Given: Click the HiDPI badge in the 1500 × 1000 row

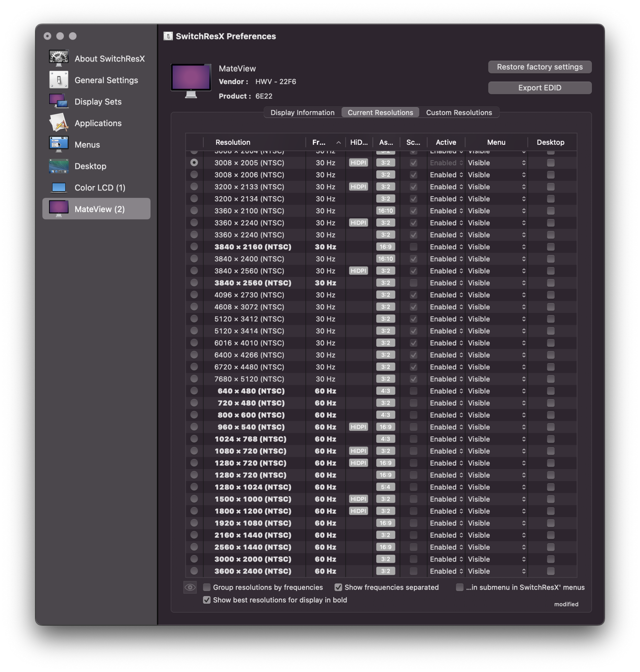Looking at the screenshot, I should [358, 499].
